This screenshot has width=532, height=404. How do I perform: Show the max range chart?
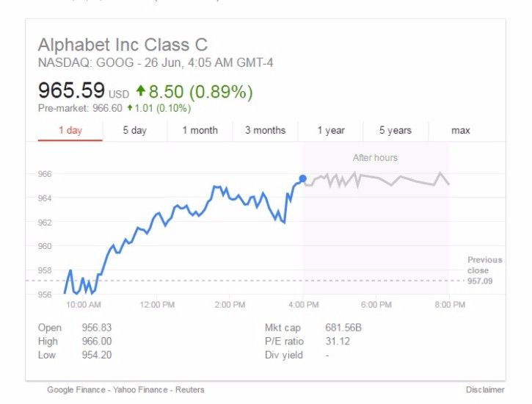461,131
